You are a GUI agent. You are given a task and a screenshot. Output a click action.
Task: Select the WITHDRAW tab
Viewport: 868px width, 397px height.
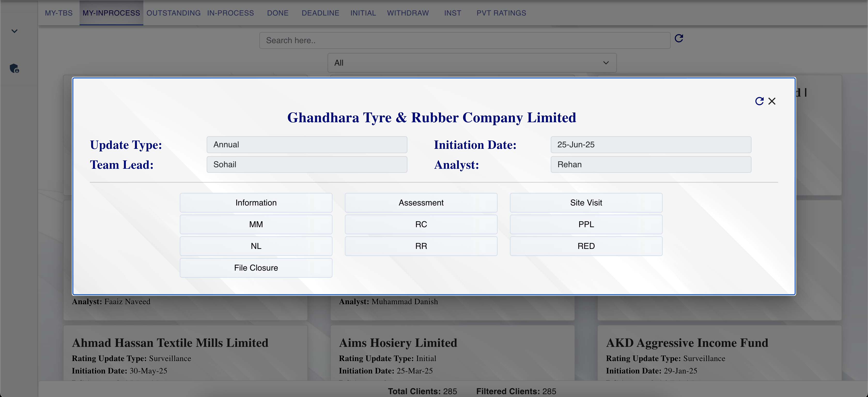click(x=408, y=13)
